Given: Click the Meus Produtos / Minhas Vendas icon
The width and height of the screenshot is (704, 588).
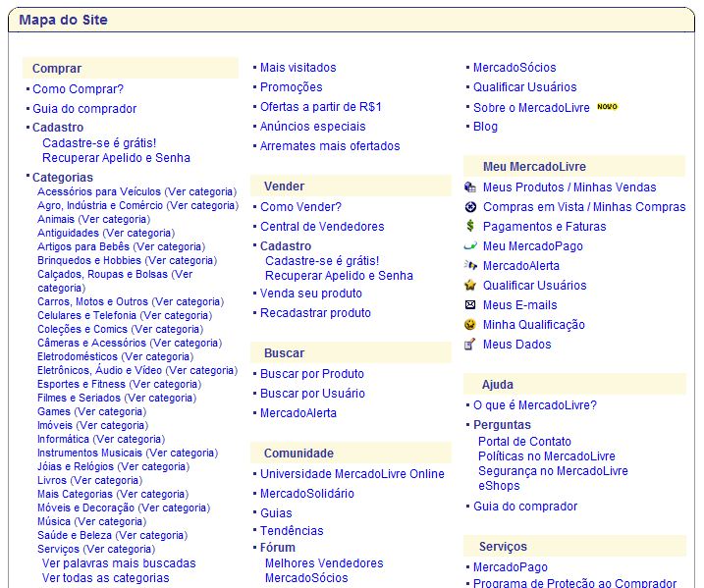Looking at the screenshot, I should click(x=469, y=187).
